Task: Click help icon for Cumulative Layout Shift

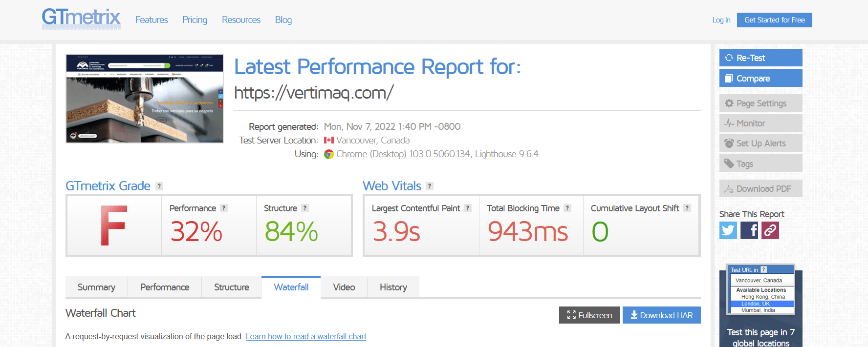Action: [687, 208]
